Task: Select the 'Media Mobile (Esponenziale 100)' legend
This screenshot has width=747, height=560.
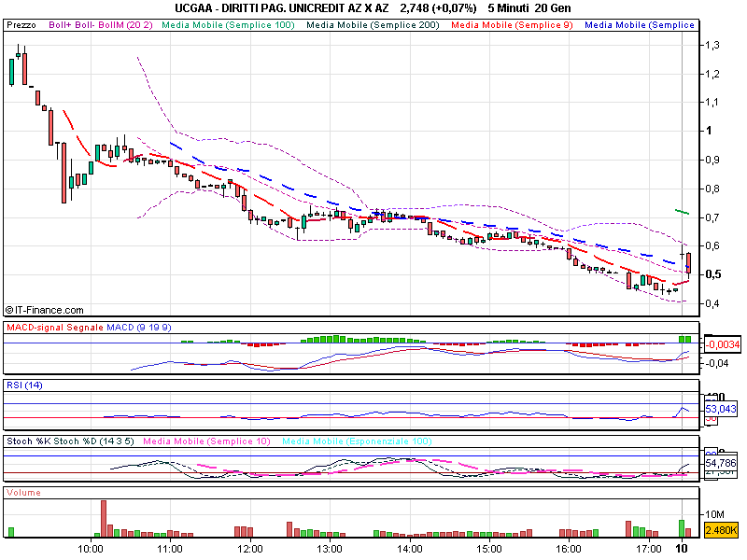Action: click(357, 441)
